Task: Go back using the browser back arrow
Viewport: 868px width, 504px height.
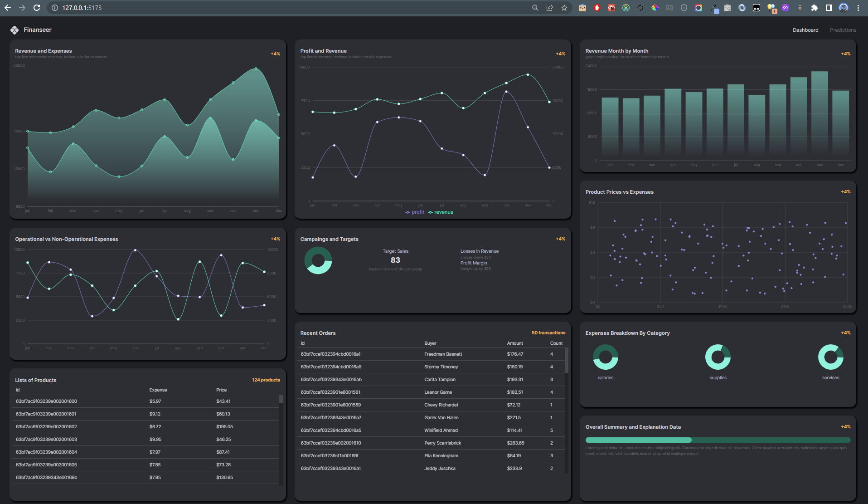Action: 8,8
